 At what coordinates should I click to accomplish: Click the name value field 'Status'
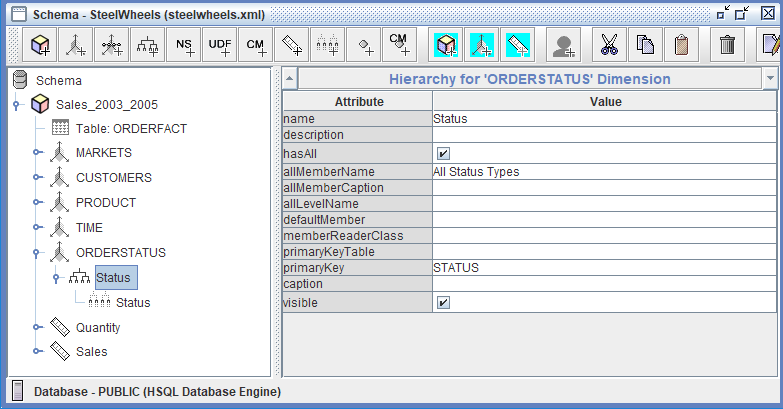point(604,119)
